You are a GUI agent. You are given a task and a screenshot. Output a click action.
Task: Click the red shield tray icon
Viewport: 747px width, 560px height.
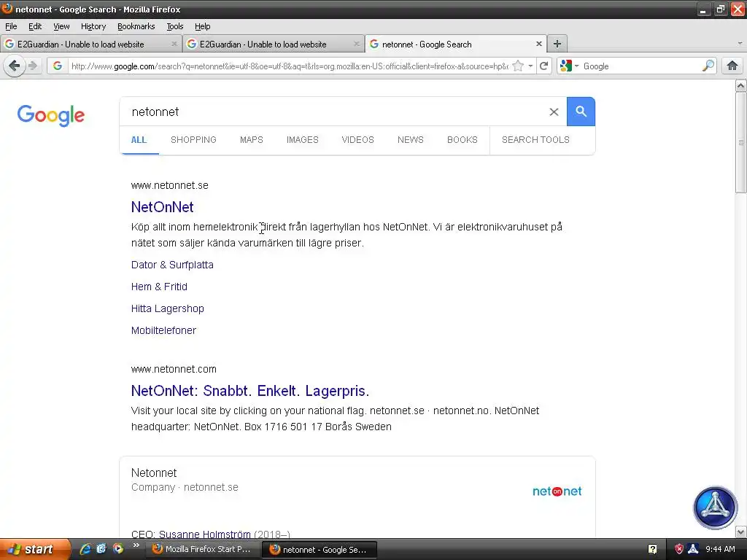click(x=679, y=550)
